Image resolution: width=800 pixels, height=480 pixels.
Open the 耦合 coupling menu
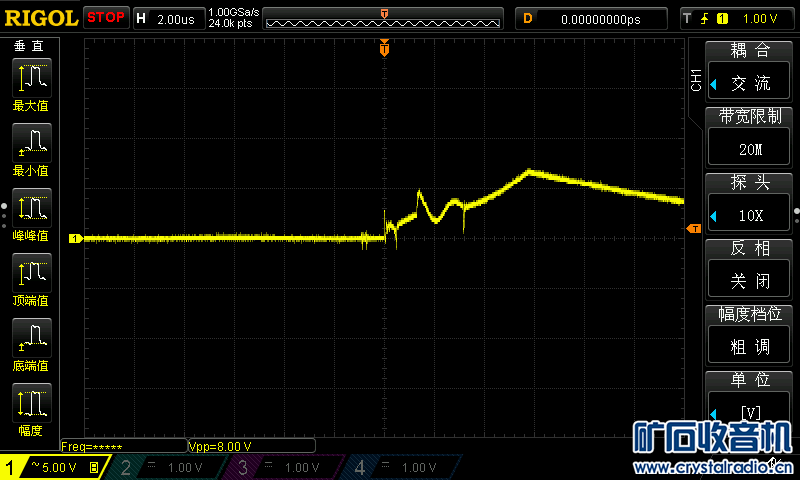[x=749, y=50]
